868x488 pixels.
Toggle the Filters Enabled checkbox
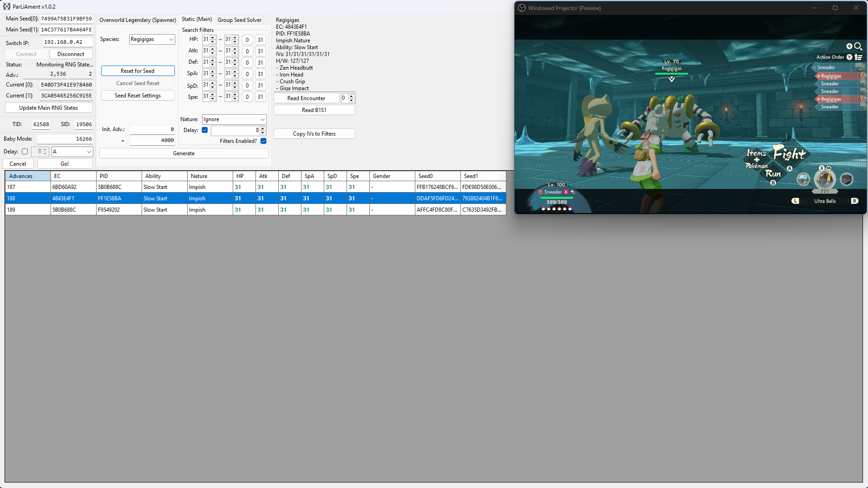(x=263, y=141)
